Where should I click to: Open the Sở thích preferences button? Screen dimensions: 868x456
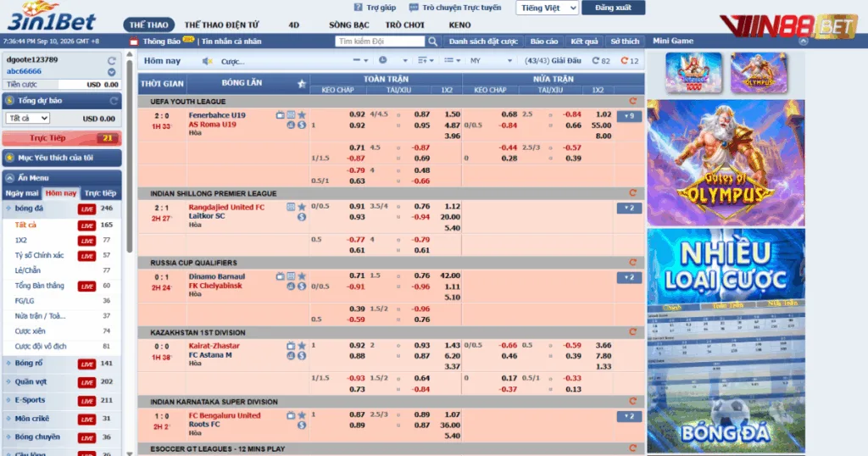[x=625, y=42]
